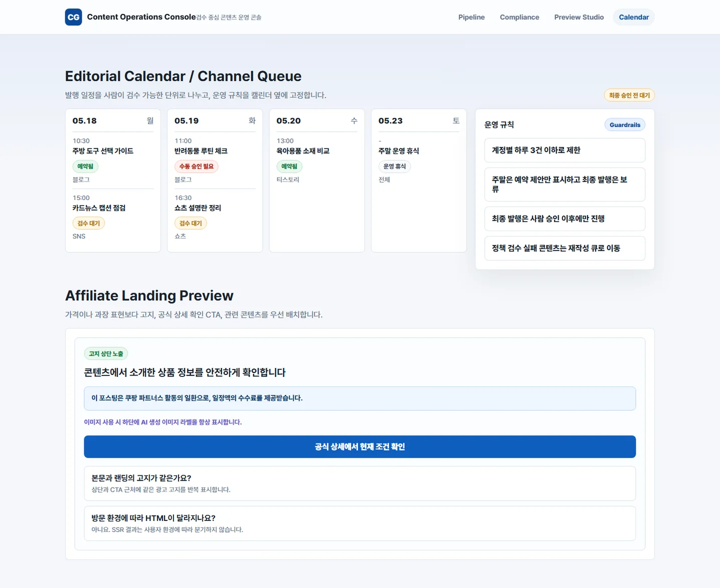This screenshot has height=588, width=720.
Task: Click the 쿠팡 파트너스 disclosure notice box
Action: click(359, 399)
